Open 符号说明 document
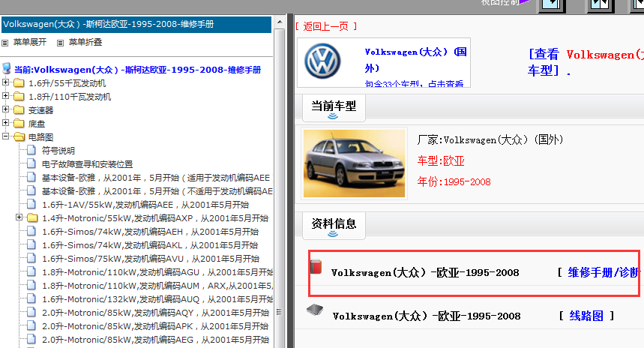 coord(58,151)
